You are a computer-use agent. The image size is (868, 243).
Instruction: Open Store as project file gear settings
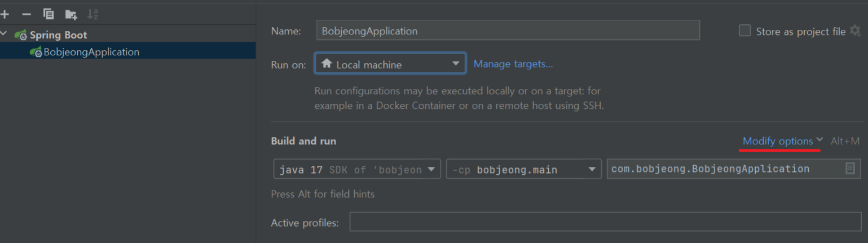coord(855,30)
